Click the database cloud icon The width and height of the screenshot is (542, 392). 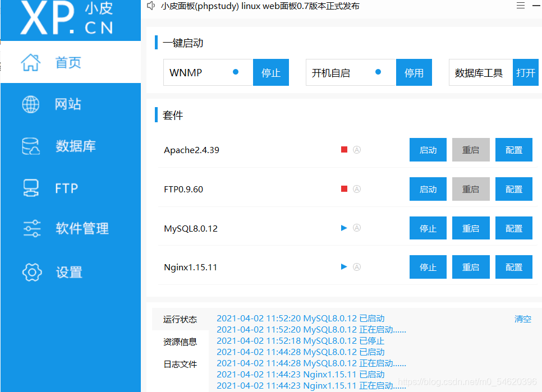31,146
